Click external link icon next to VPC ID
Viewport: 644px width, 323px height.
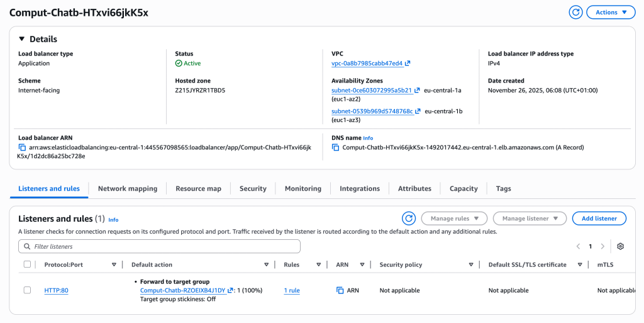(x=408, y=64)
